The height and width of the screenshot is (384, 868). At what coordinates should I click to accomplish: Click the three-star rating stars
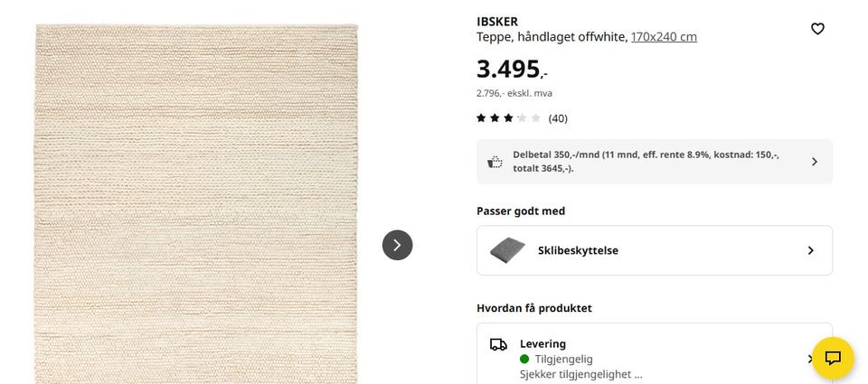508,117
